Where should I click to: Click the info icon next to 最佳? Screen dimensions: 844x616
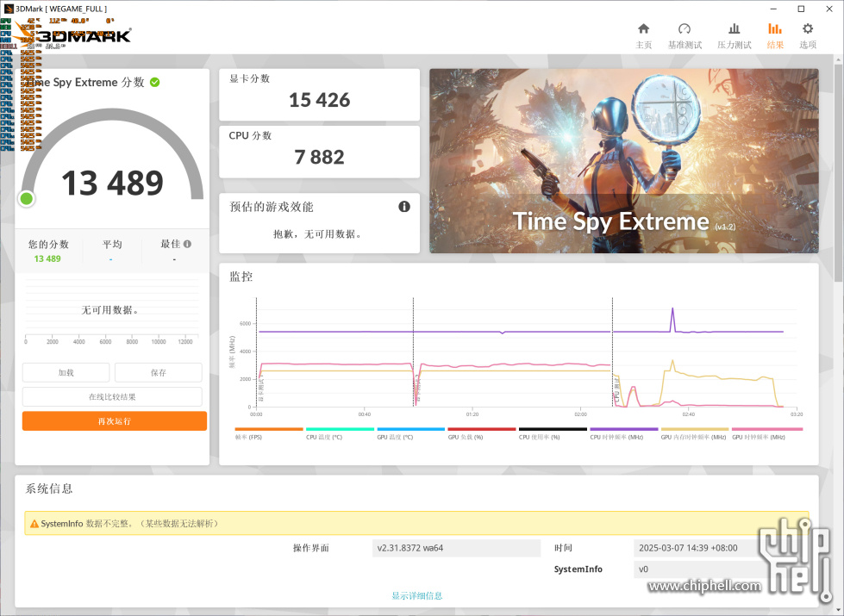187,244
